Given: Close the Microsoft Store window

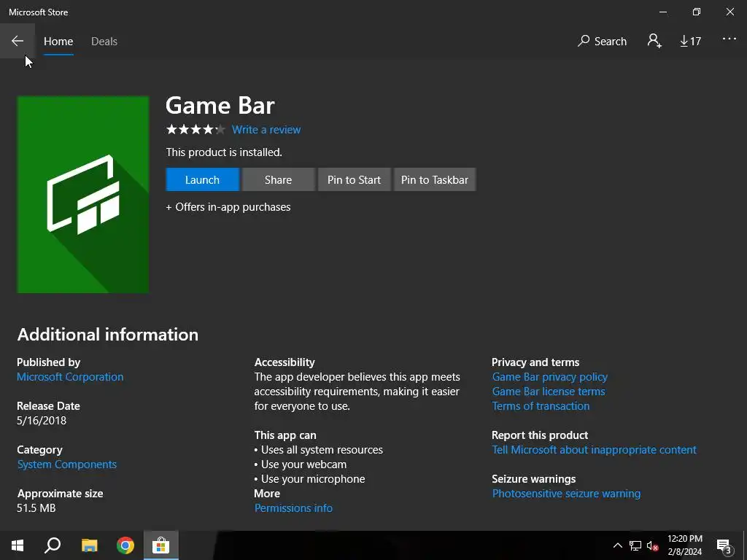Looking at the screenshot, I should pyautogui.click(x=729, y=12).
